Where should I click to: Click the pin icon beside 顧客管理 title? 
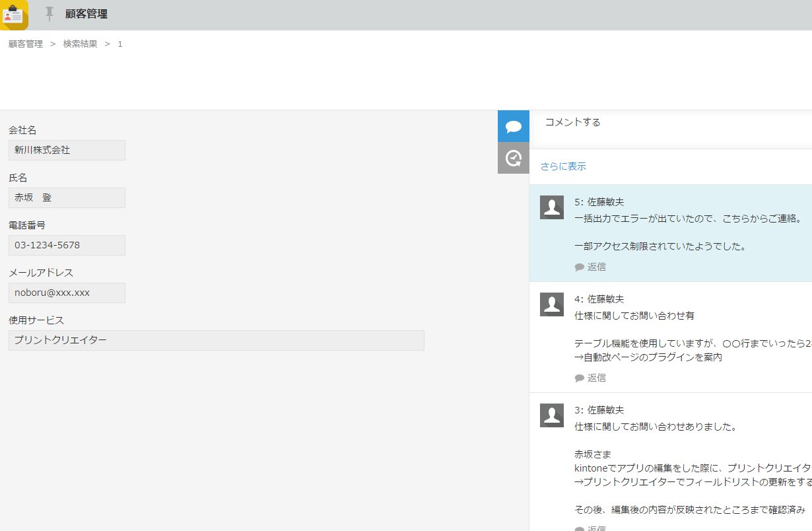(50, 14)
